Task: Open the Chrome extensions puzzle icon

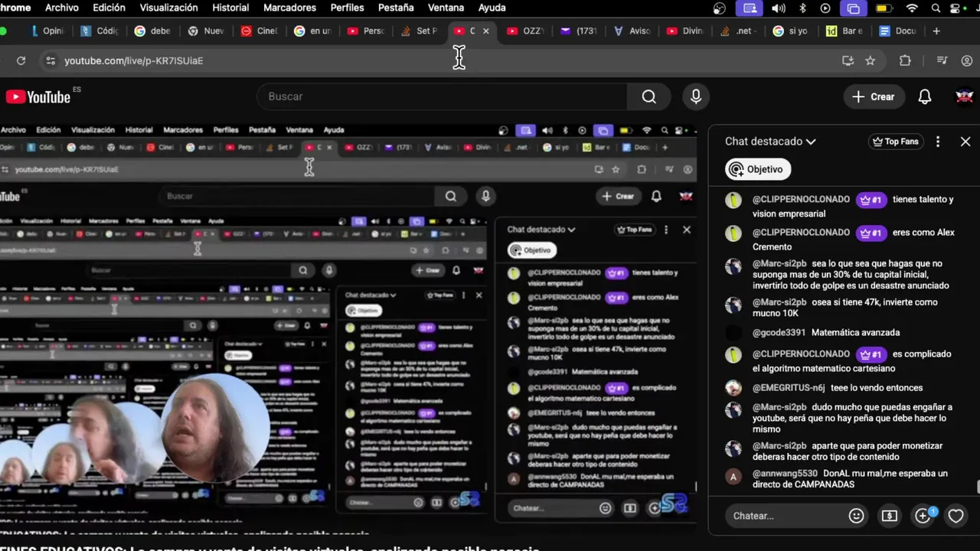Action: 905,60
